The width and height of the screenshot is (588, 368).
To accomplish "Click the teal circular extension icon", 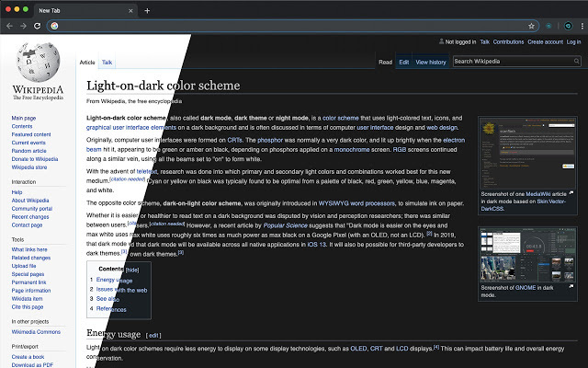I will click(569, 26).
